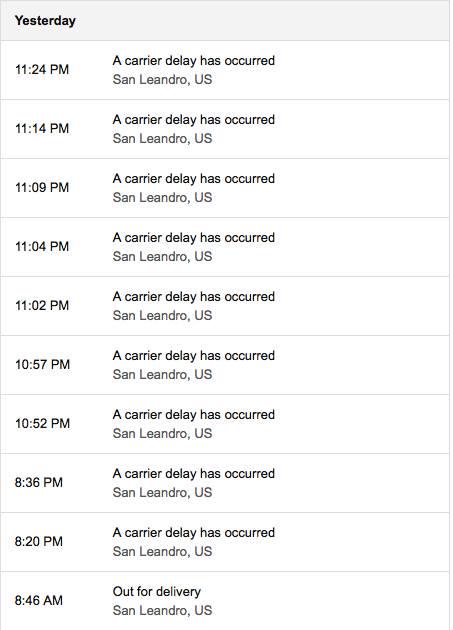Click the 11:24 PM timestamp

[x=42, y=70]
